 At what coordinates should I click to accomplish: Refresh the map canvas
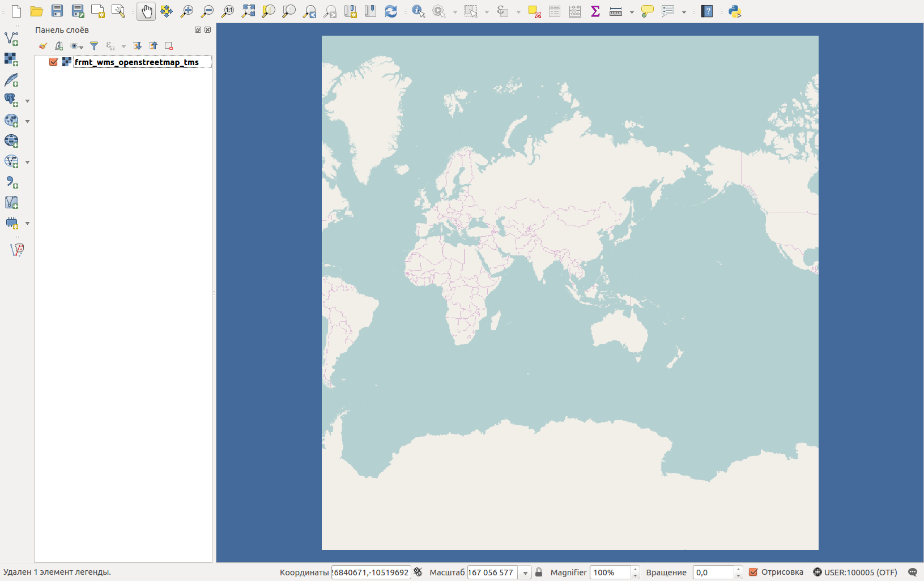(x=391, y=11)
